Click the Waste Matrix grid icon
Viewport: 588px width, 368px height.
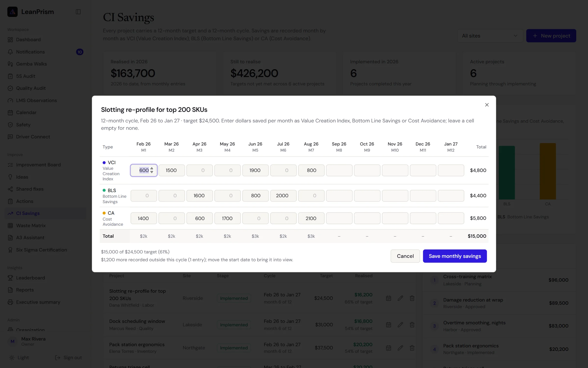[x=10, y=225]
